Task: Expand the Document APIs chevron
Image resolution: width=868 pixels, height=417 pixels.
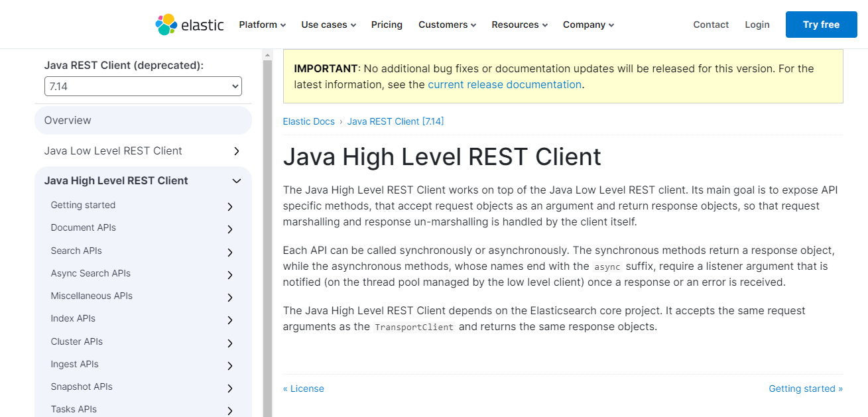Action: 230,229
